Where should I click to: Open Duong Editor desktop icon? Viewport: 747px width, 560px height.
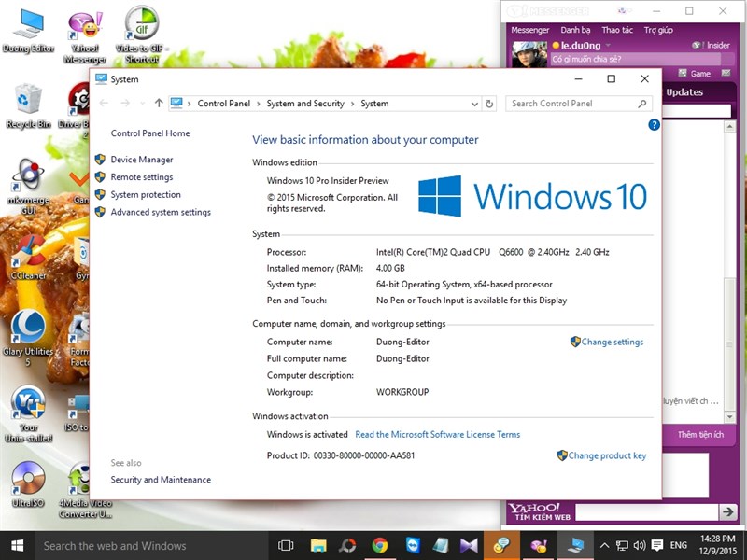28,31
